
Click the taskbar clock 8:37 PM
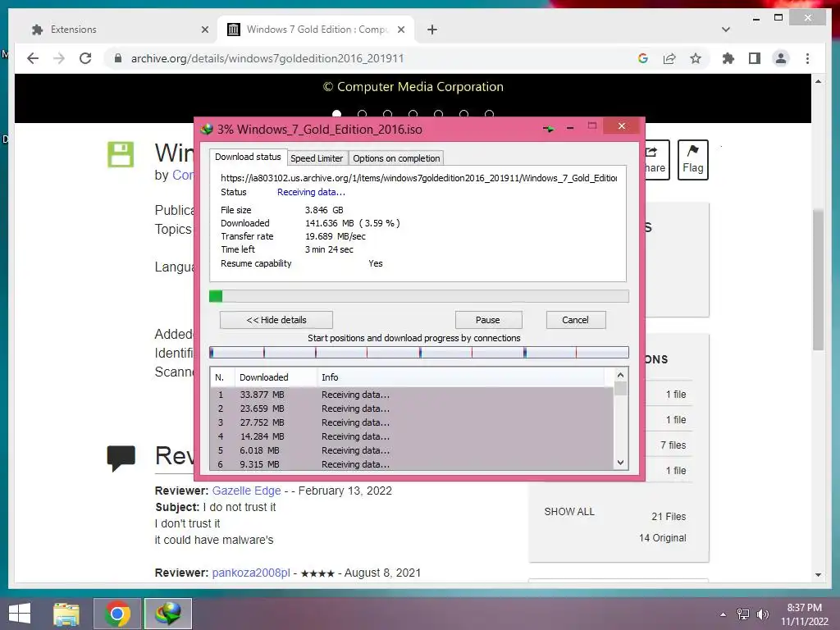pos(805,608)
